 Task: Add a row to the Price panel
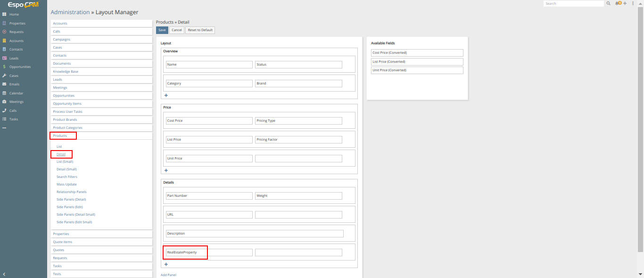point(166,170)
